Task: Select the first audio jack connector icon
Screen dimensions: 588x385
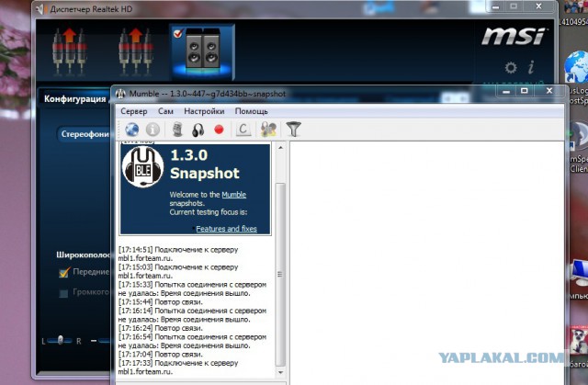Action: click(70, 51)
